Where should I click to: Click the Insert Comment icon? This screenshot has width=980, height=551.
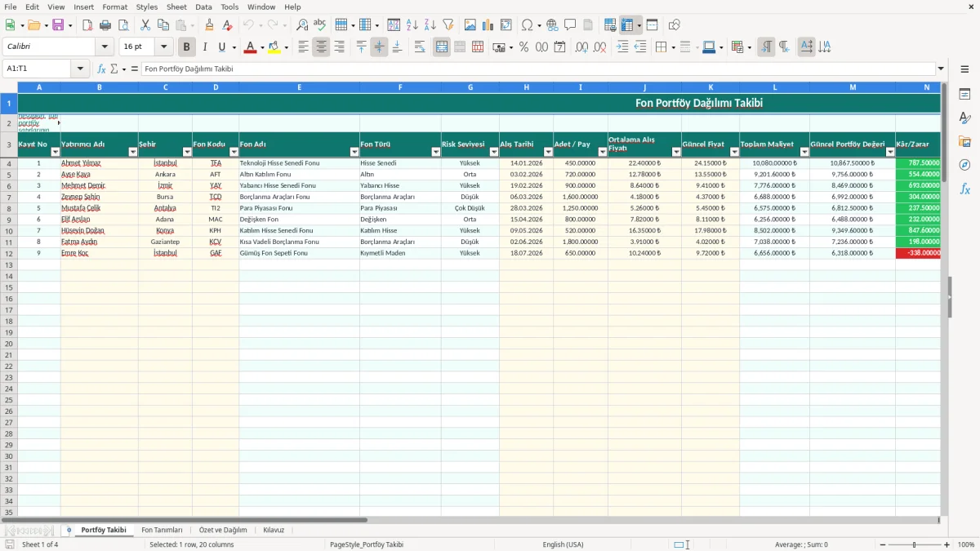[x=570, y=25]
